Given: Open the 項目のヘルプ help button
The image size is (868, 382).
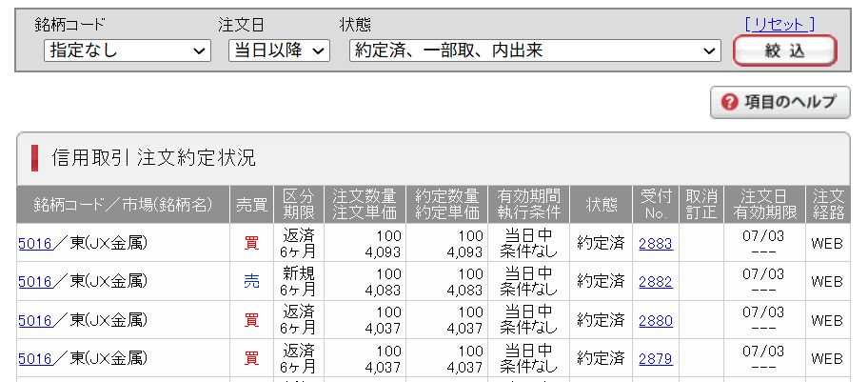Looking at the screenshot, I should point(780,102).
